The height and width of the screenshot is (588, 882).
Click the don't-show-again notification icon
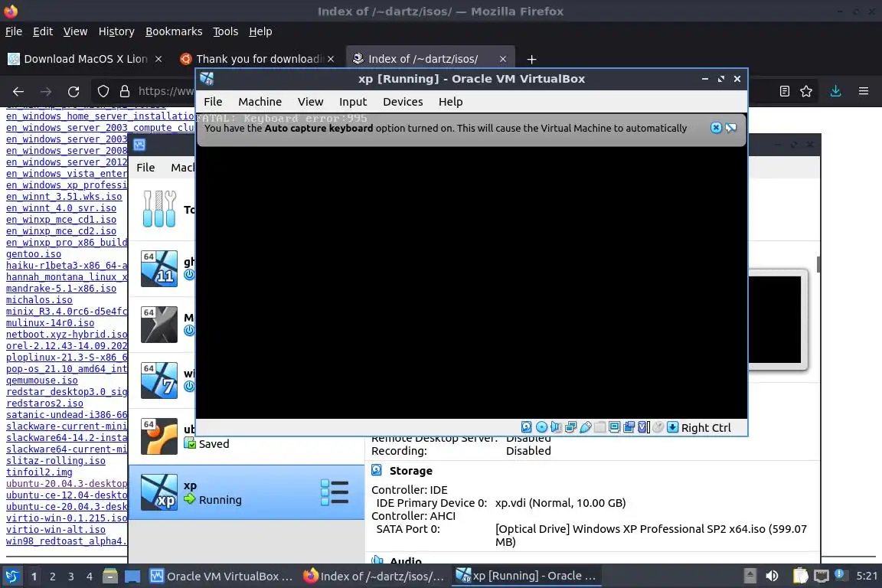730,128
